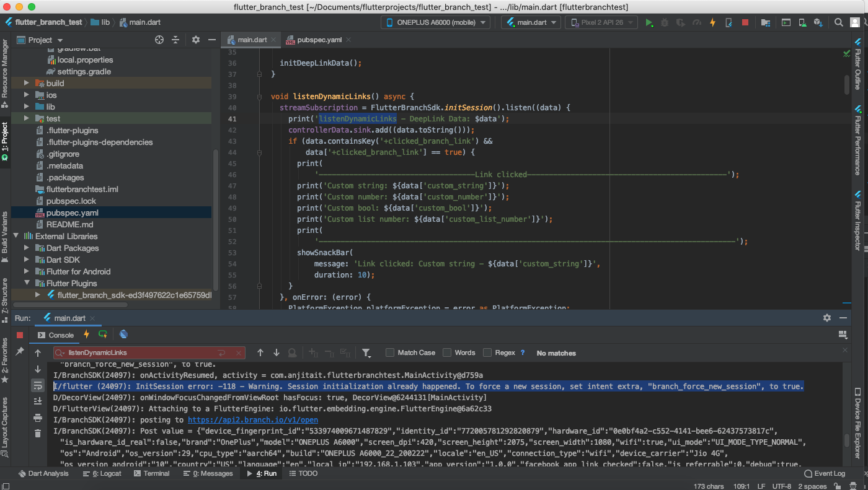Run the app with the green play icon
Screen dimensions: 868x490
click(649, 22)
